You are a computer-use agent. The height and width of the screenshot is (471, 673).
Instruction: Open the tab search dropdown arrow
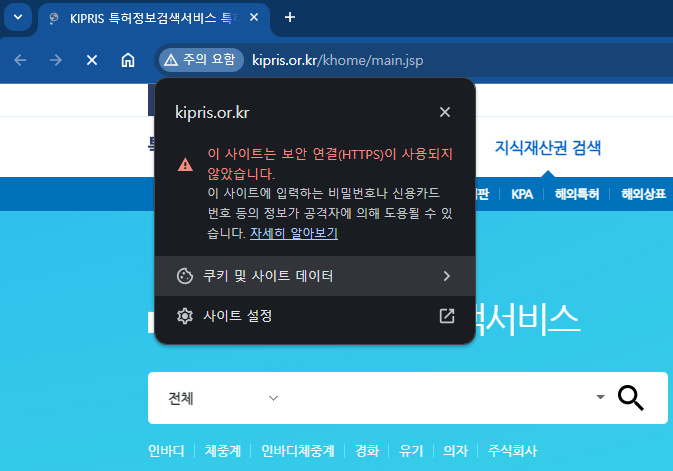point(18,17)
